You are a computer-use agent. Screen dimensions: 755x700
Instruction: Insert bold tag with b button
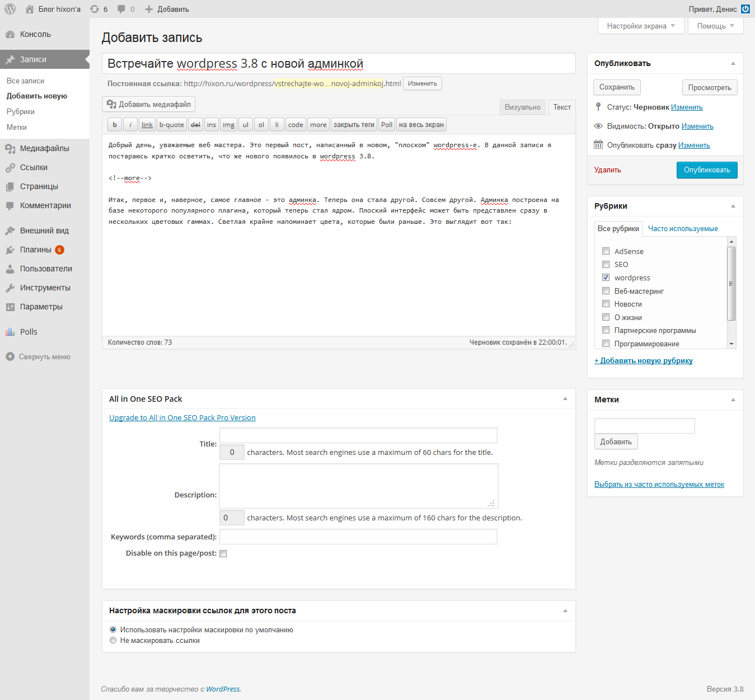115,125
